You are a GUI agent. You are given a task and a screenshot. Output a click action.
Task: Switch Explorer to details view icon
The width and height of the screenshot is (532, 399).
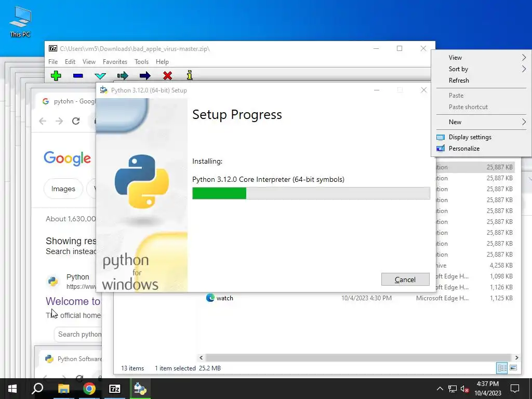coord(502,368)
